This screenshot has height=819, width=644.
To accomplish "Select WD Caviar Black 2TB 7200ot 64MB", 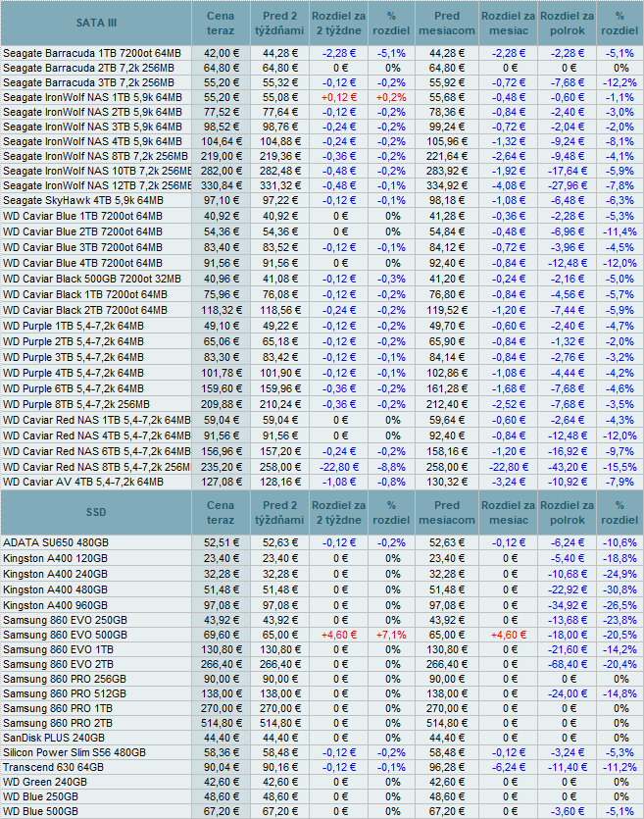I will click(85, 310).
